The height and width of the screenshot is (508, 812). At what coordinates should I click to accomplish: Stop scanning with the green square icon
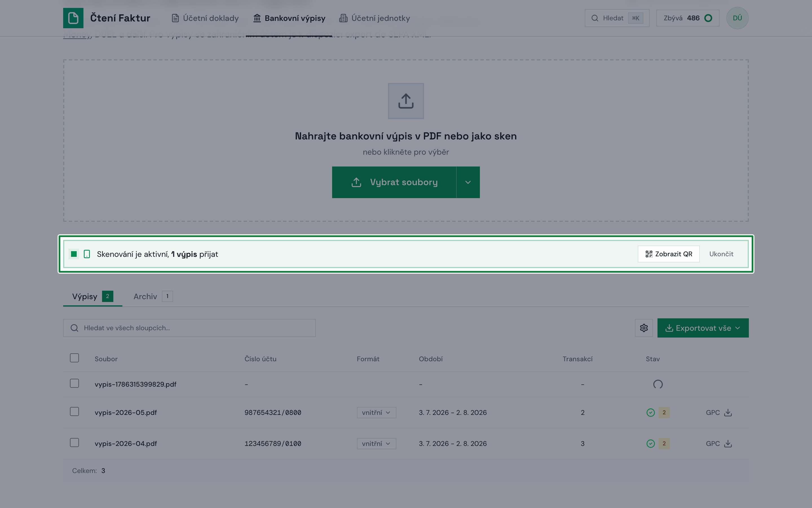pyautogui.click(x=74, y=254)
